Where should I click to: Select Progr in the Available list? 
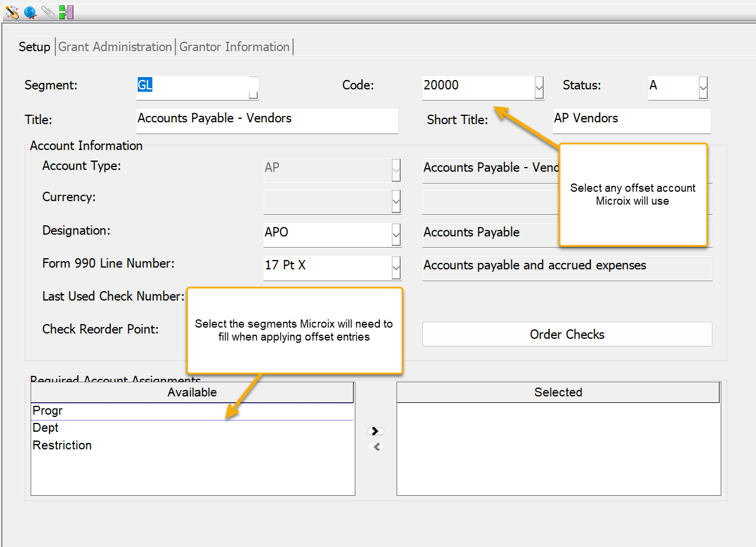point(48,411)
